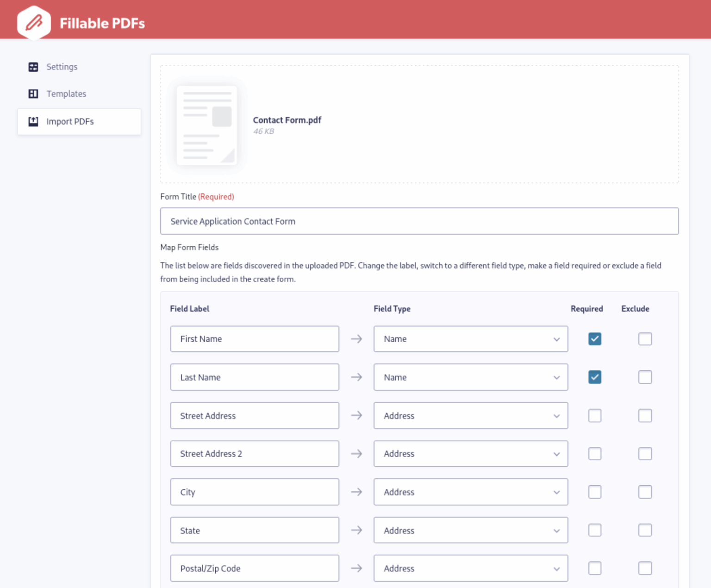Uncheck Required for First Name

594,339
